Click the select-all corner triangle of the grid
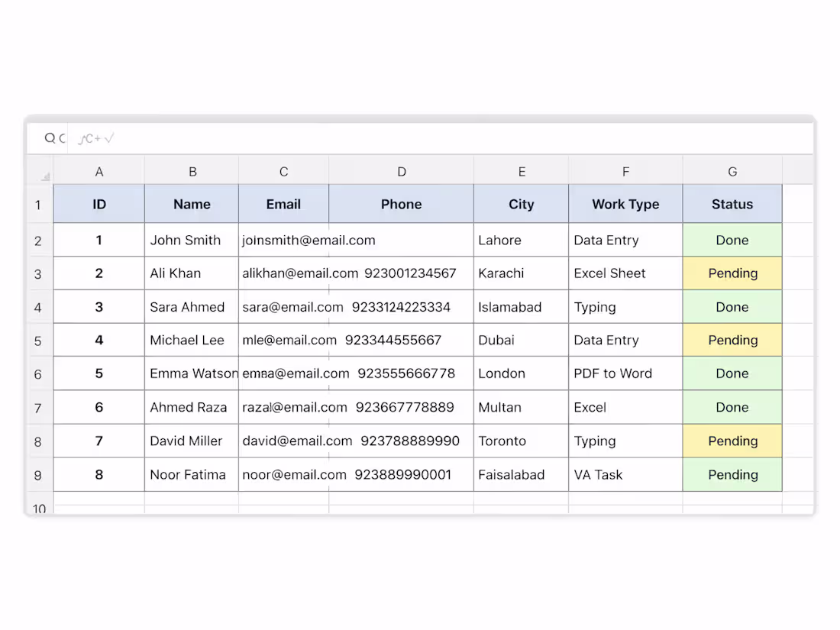This screenshot has width=840, height=630. [x=46, y=176]
